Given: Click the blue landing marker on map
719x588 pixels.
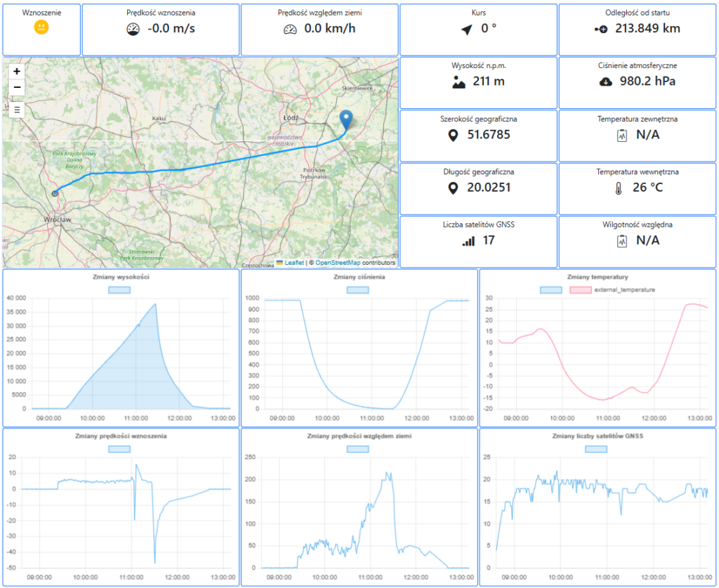Looking at the screenshot, I should tap(346, 120).
